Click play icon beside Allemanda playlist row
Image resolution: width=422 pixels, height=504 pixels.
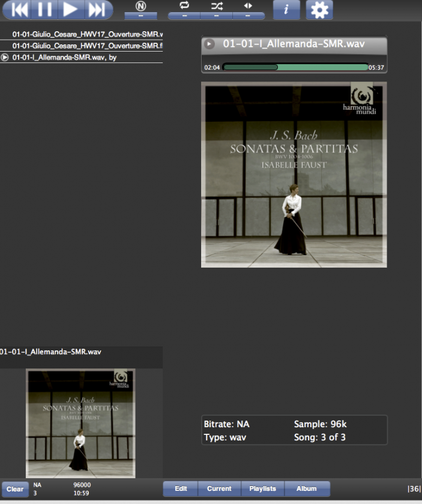coord(5,57)
